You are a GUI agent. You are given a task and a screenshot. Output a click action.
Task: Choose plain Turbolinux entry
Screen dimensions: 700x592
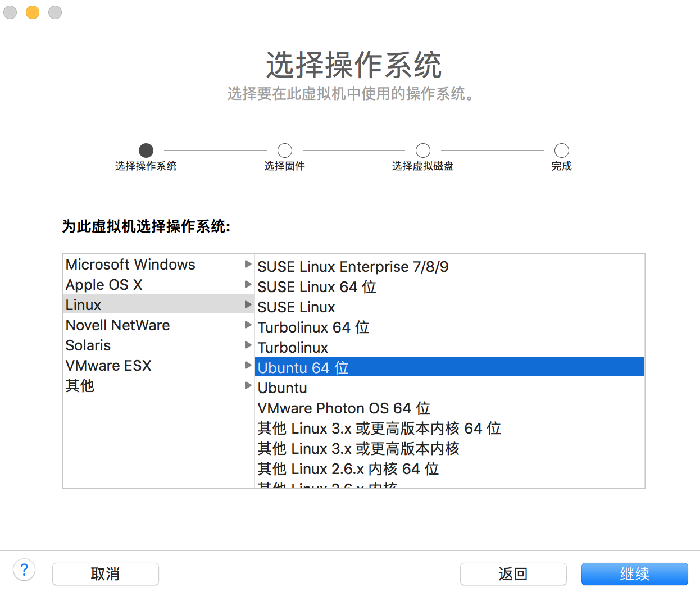click(x=449, y=348)
